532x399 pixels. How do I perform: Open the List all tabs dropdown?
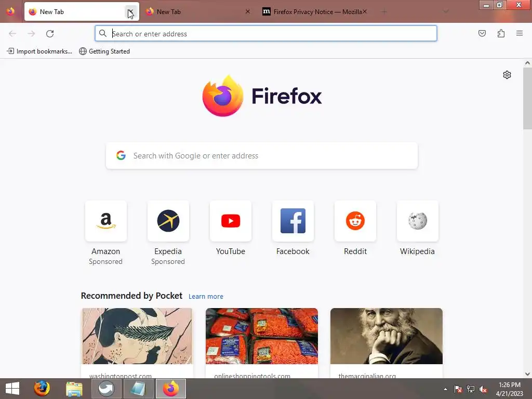coord(446,11)
